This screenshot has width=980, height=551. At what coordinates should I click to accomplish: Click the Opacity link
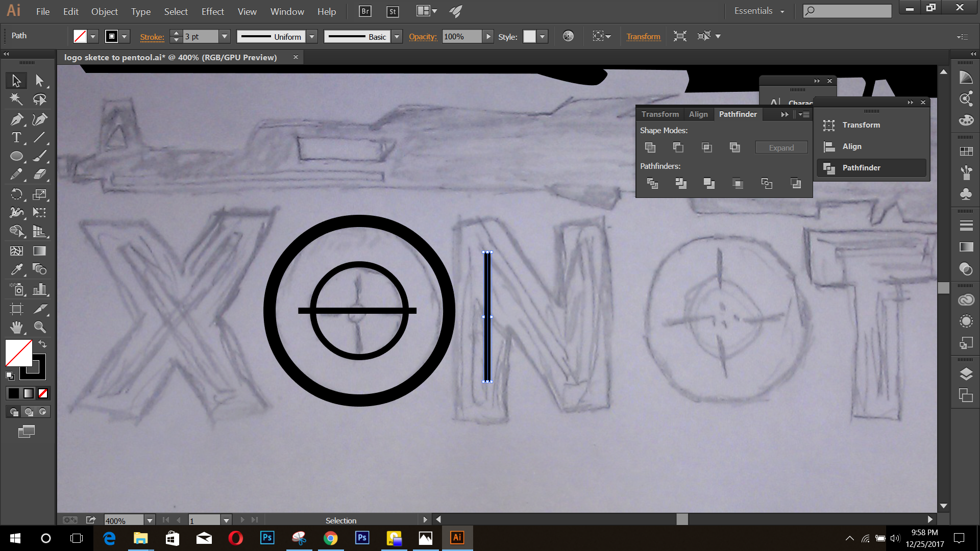coord(423,37)
